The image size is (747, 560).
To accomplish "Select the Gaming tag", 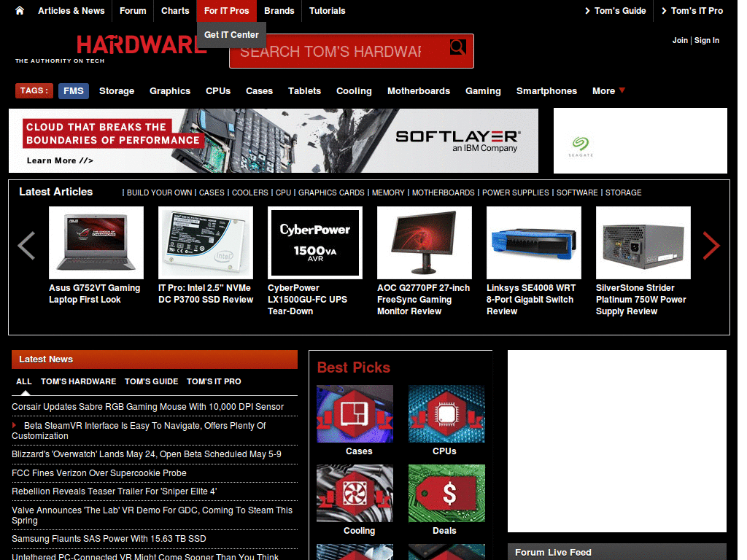I will coord(483,91).
